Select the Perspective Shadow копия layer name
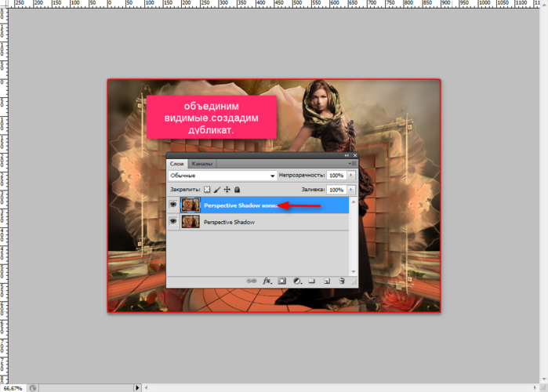 (x=241, y=205)
